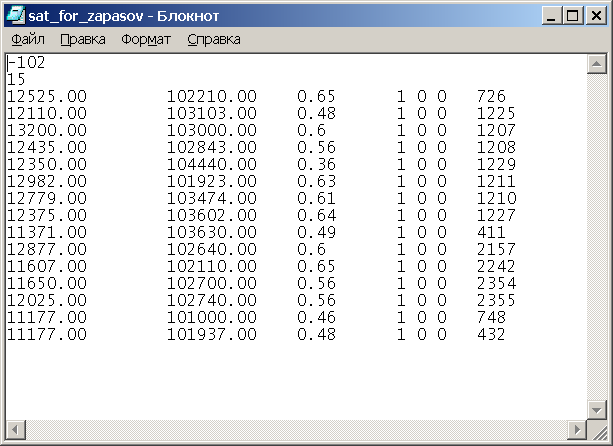Open the Правка menu

click(x=83, y=39)
